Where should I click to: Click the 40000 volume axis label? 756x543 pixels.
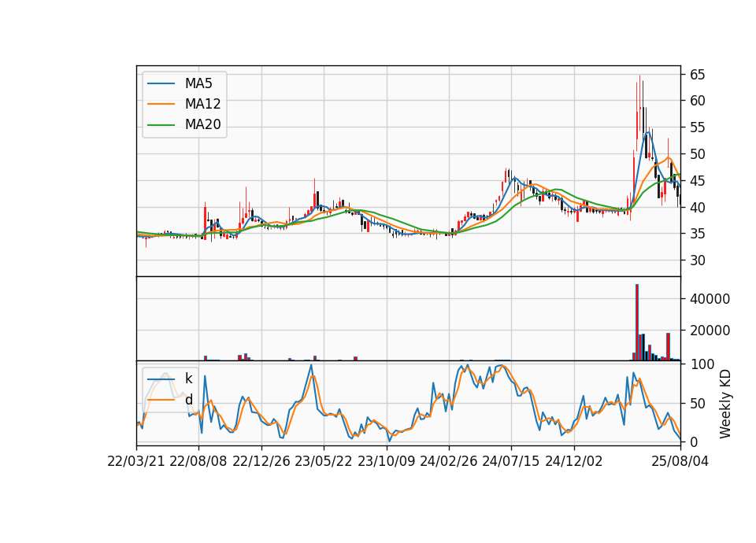click(x=710, y=299)
